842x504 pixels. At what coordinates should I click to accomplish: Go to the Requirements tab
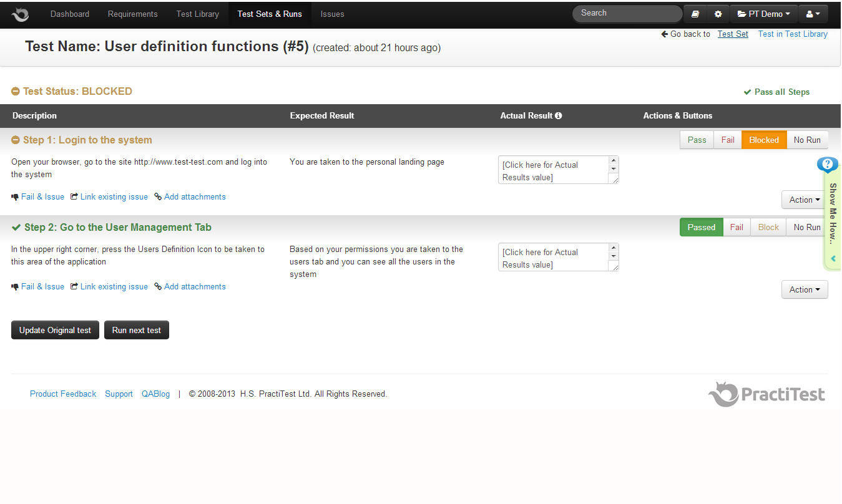tap(132, 14)
